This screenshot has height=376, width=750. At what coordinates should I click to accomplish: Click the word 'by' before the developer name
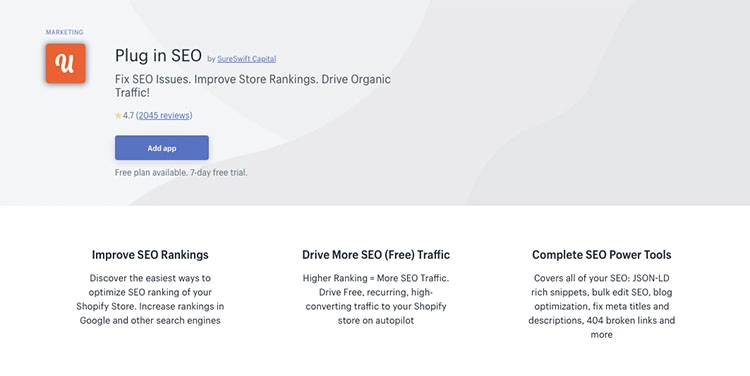point(211,59)
